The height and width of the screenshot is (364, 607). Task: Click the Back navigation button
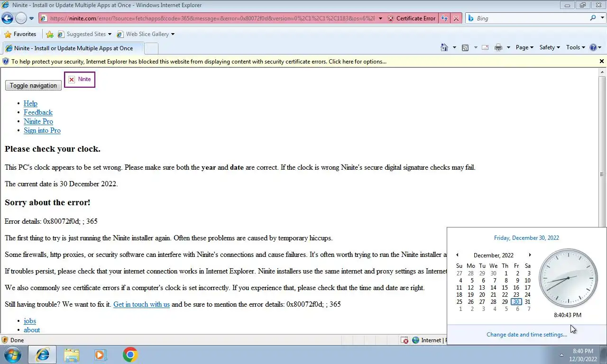pos(7,18)
